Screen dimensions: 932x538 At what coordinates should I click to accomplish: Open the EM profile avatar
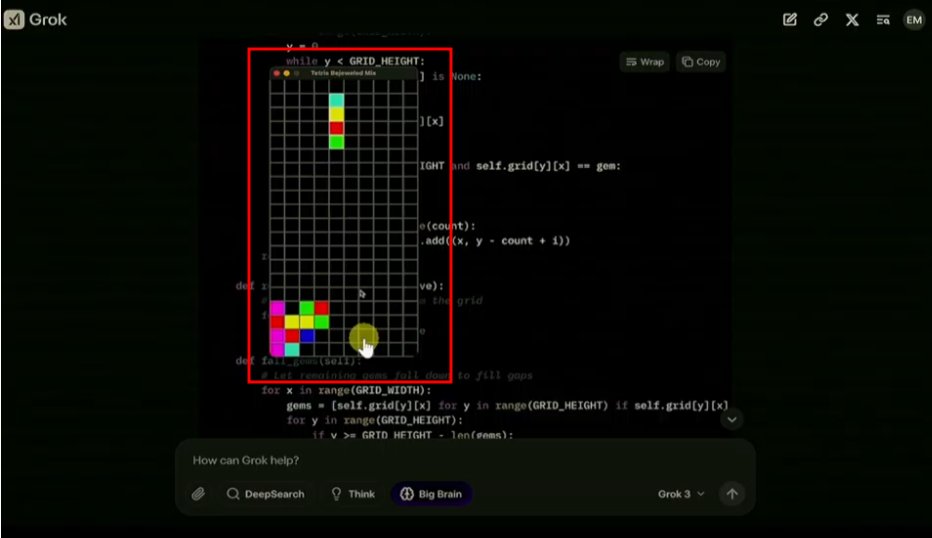point(914,20)
